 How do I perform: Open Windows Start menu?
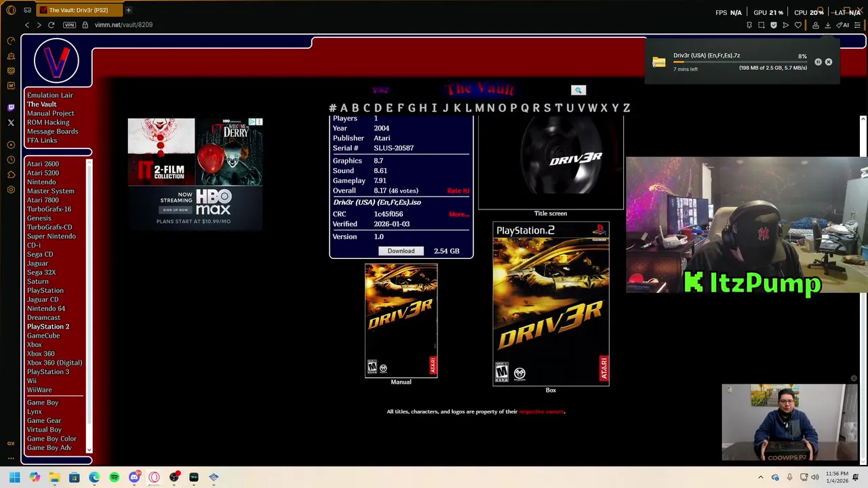(x=14, y=477)
